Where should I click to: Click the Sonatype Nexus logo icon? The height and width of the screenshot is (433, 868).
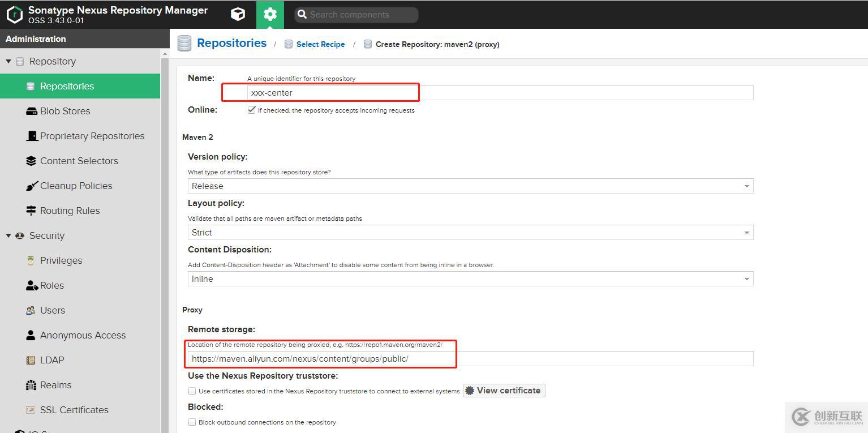click(14, 15)
